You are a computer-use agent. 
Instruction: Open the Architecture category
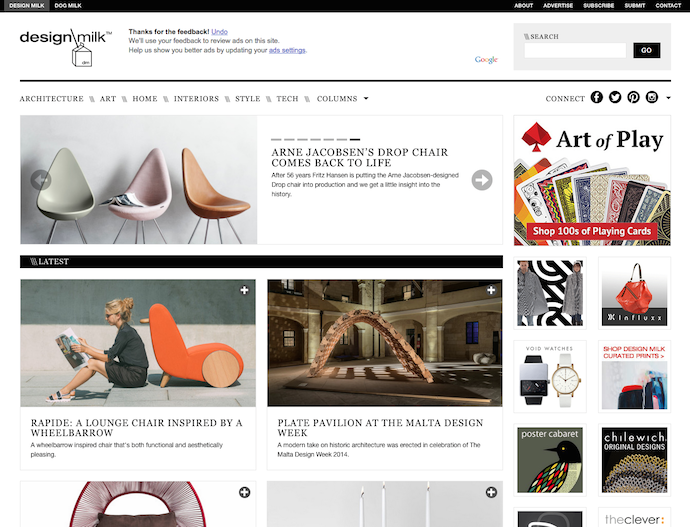(x=51, y=99)
